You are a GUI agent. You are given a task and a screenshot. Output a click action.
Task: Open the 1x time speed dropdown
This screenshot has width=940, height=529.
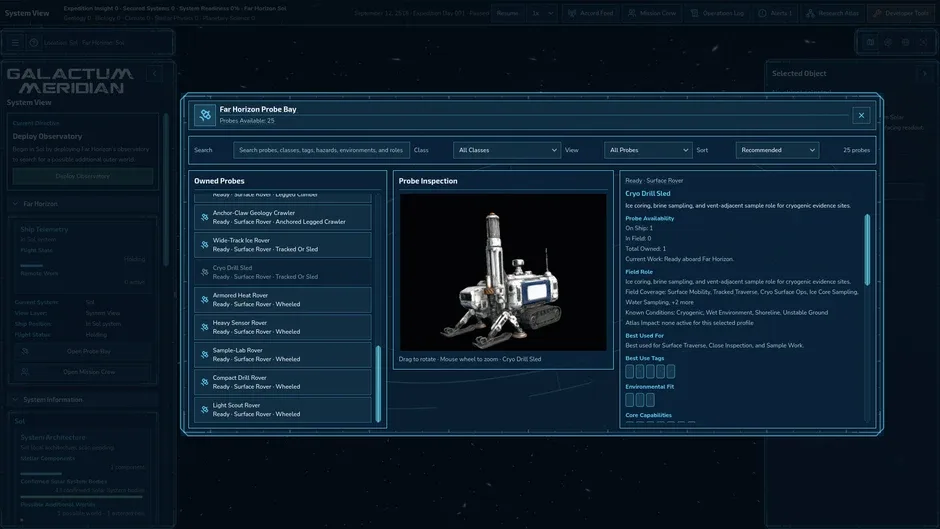(x=543, y=13)
